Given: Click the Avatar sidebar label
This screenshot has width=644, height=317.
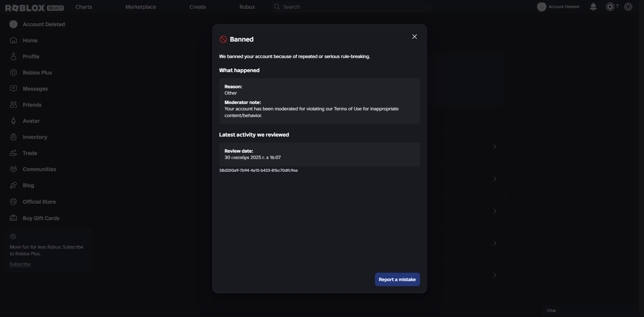Looking at the screenshot, I should point(31,121).
